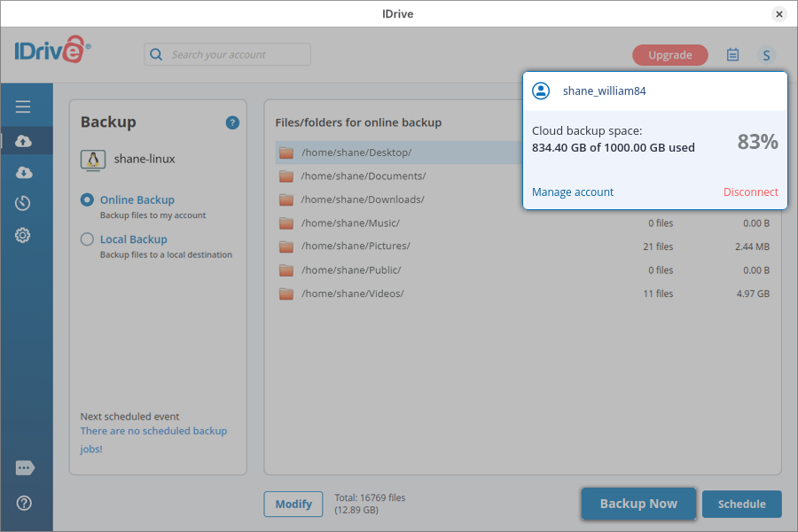Open the Backup cloud upload tab
The width and height of the screenshot is (798, 532).
23,141
